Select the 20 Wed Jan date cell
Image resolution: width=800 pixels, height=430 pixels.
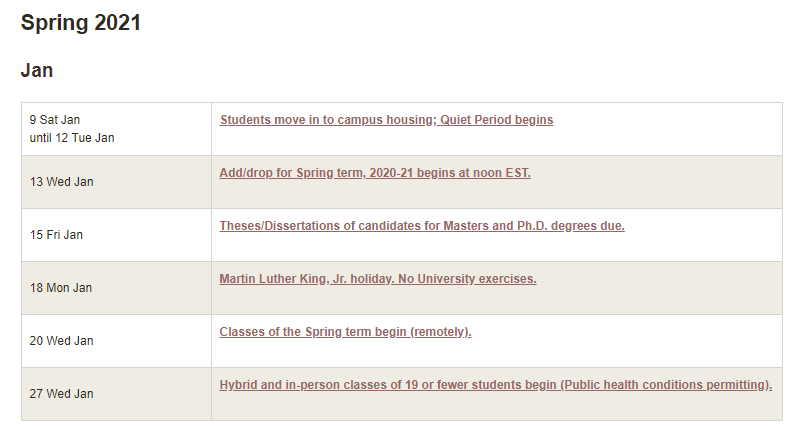(x=62, y=341)
